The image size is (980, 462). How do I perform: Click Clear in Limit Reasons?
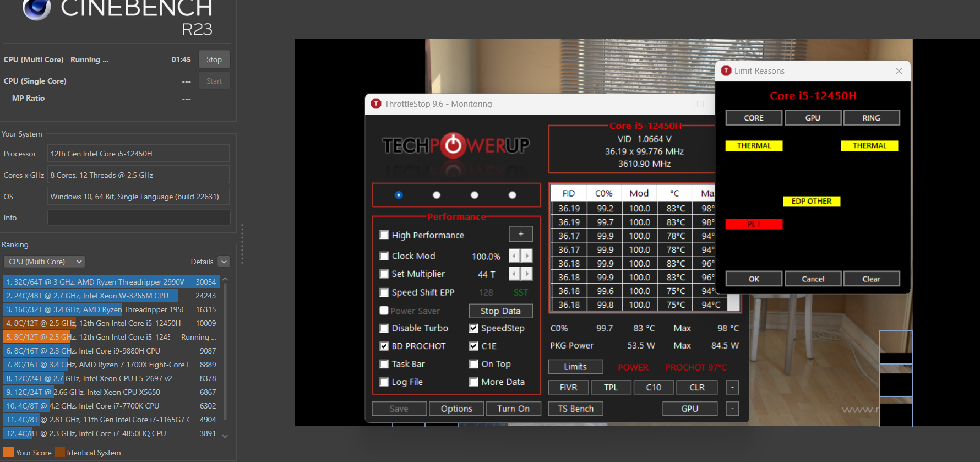(x=872, y=279)
